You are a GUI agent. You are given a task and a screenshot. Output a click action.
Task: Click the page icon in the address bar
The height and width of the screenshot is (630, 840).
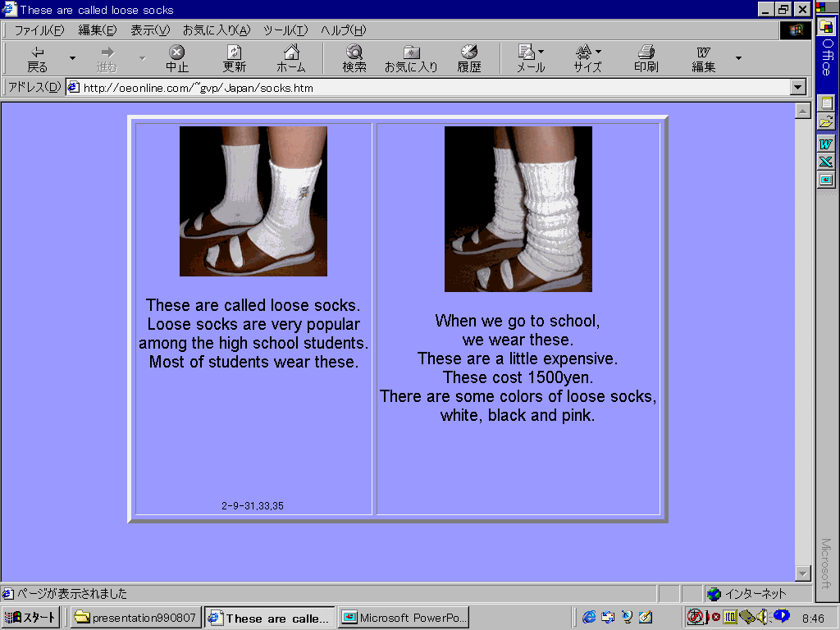point(74,87)
